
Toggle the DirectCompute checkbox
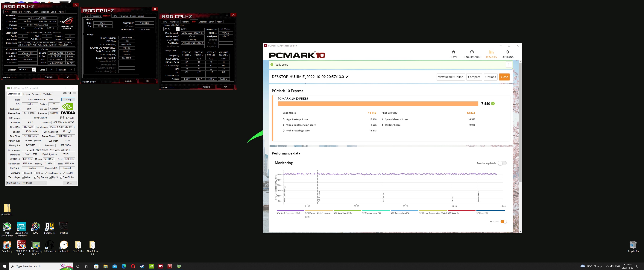(x=46, y=173)
